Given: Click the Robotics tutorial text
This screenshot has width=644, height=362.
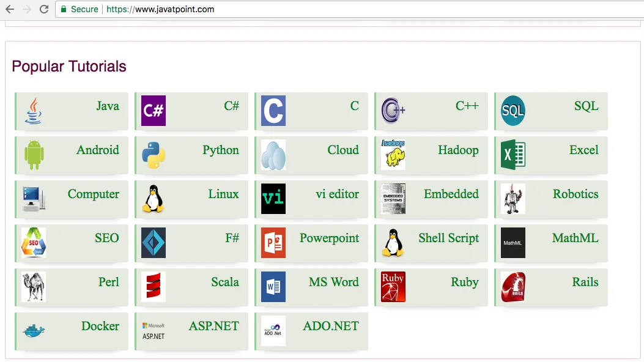Looking at the screenshot, I should click(576, 194).
